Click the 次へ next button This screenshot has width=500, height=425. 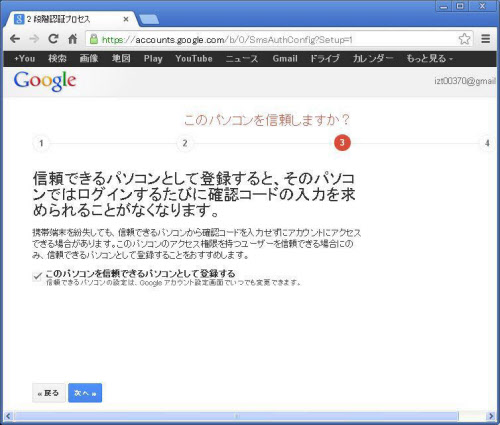click(x=85, y=393)
